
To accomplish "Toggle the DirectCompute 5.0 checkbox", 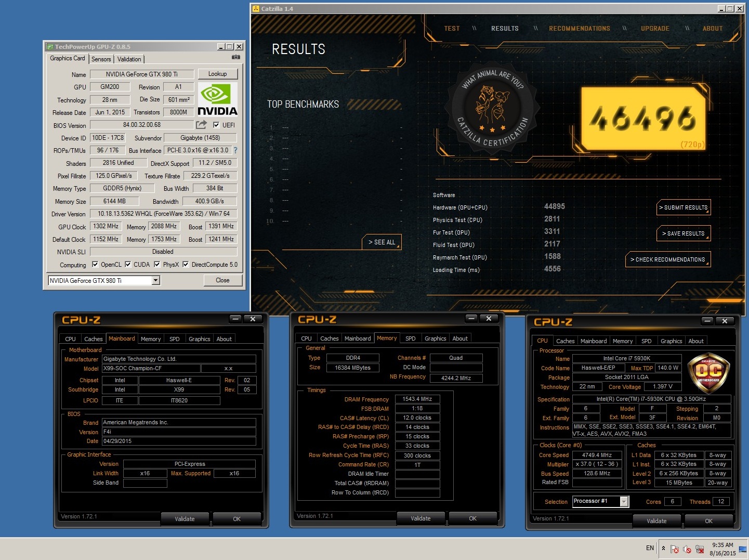I will pyautogui.click(x=186, y=264).
